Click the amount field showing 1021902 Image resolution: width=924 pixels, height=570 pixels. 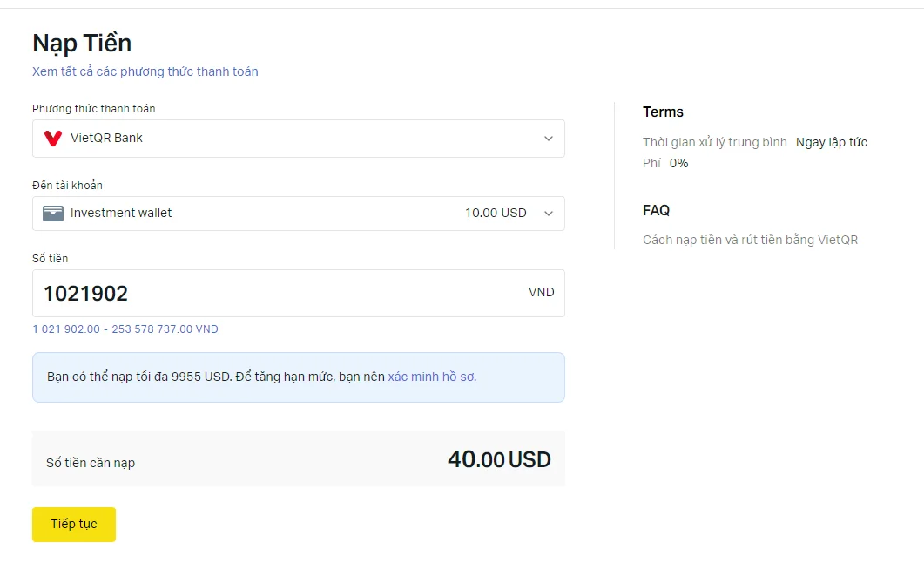298,293
